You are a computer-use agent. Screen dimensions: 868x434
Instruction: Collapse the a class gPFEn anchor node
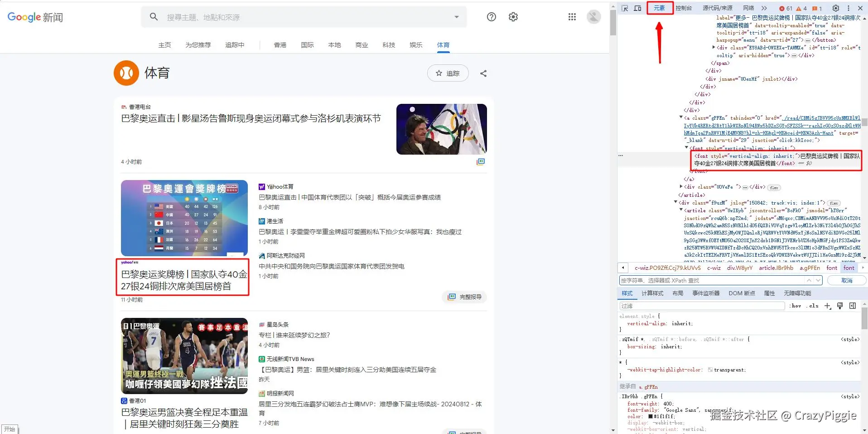click(x=681, y=117)
